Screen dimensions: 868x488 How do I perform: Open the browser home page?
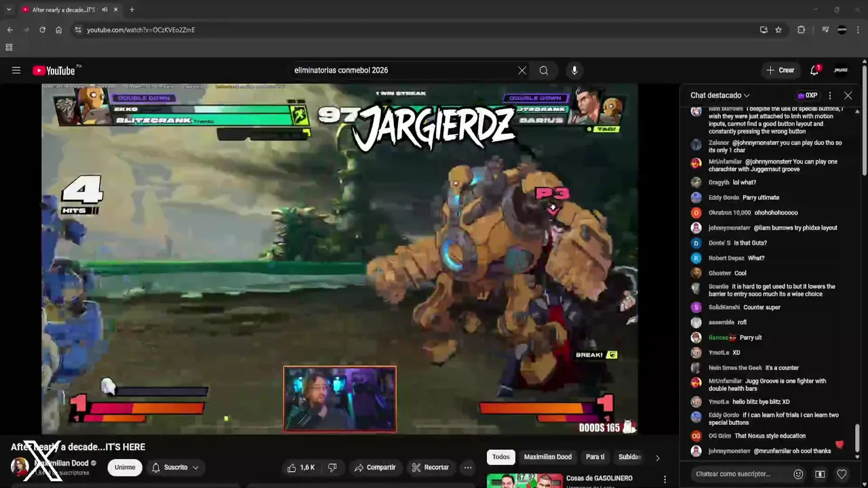[58, 30]
